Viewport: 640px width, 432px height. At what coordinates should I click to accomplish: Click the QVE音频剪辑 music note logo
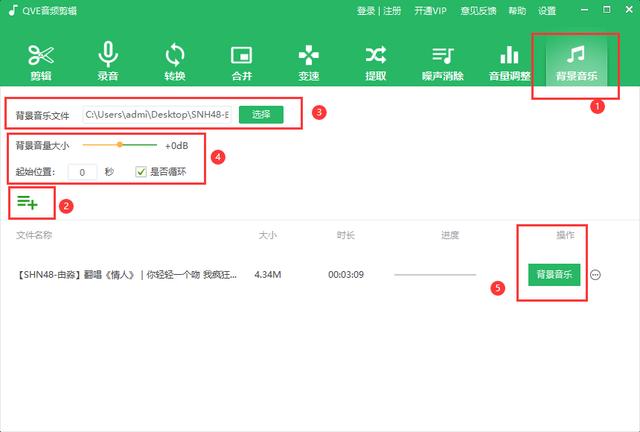13,10
